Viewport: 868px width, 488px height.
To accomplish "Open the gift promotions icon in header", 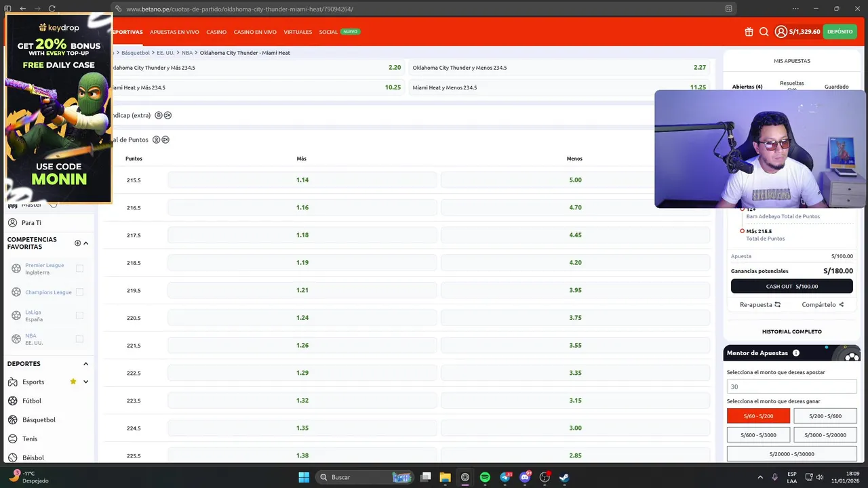I will pyautogui.click(x=749, y=32).
